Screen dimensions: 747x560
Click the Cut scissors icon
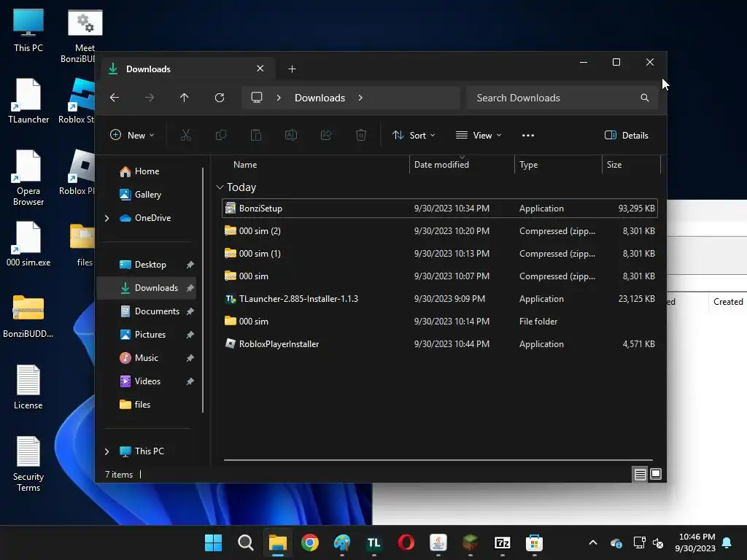[186, 135]
